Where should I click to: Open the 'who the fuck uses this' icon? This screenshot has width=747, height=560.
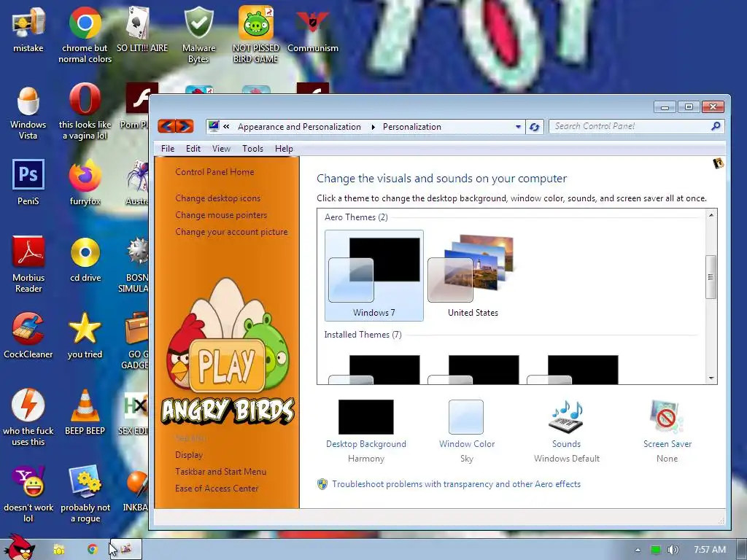tap(28, 417)
